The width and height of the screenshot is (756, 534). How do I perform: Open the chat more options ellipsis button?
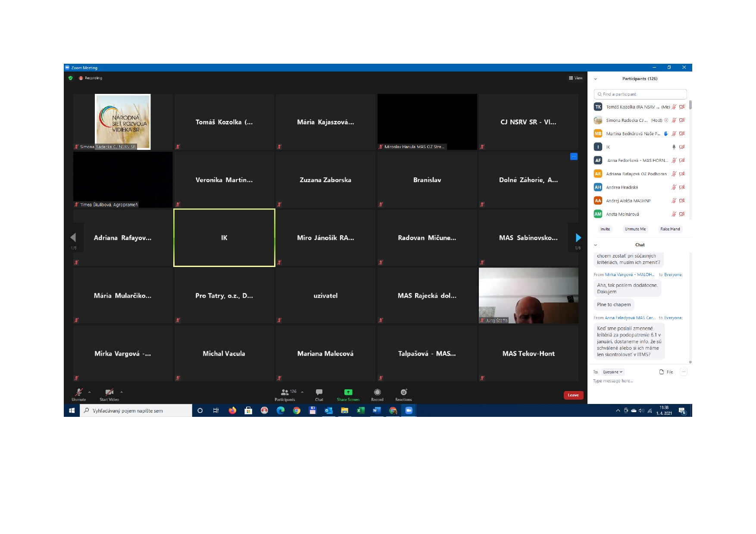coord(684,372)
